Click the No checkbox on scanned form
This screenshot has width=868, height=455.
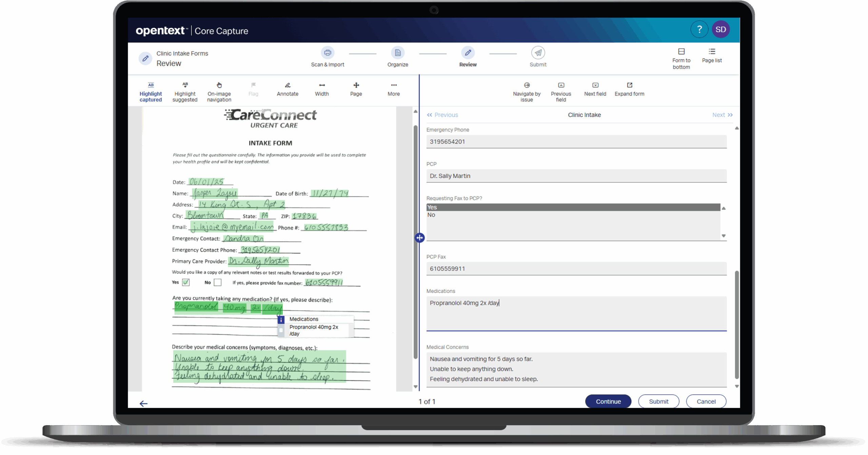[217, 282]
